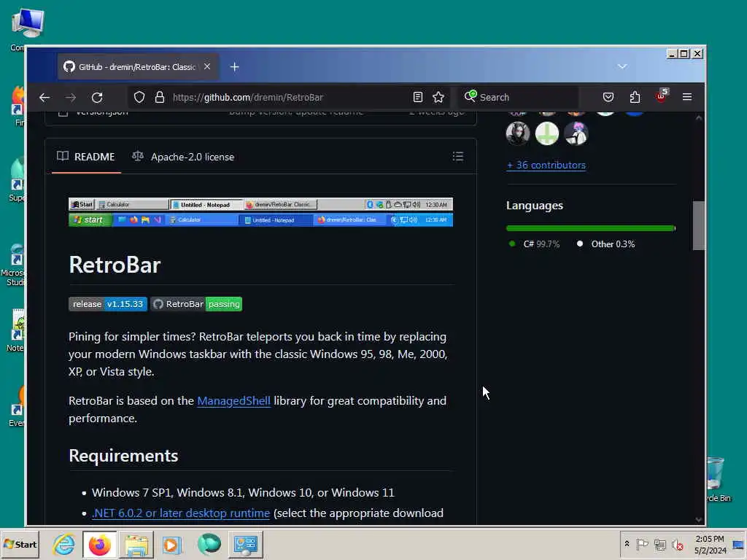Open the control panel taskbar icon
Viewport: 747px width, 560px height.
pos(246,545)
